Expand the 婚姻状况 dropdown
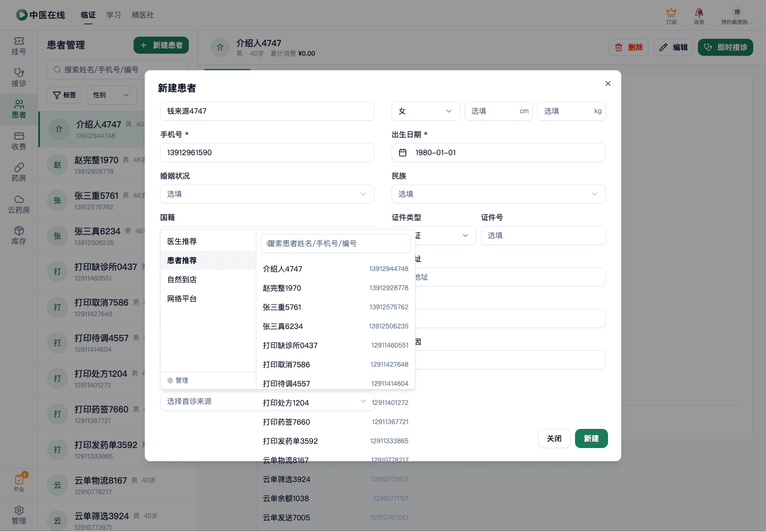The image size is (766, 532). click(x=267, y=194)
